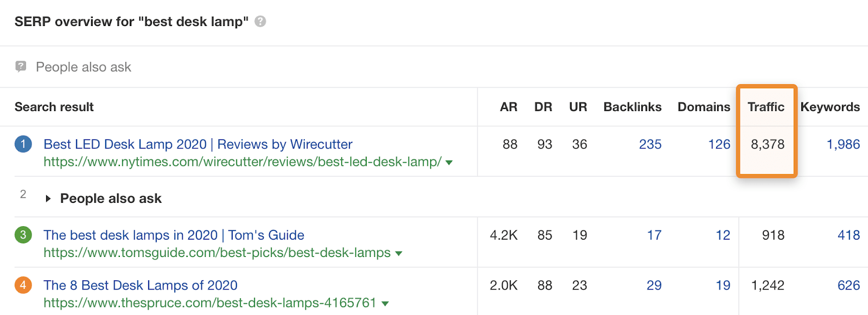Open the Tom's Guide best desk lamps link

point(174,235)
